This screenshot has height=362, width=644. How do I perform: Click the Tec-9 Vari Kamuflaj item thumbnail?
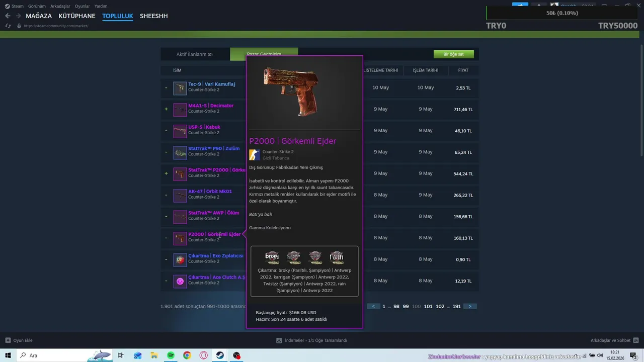(180, 88)
